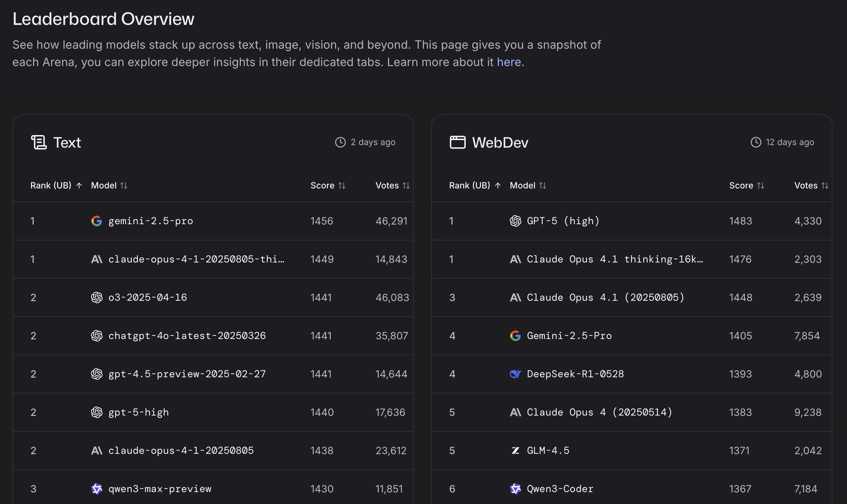Viewport: 847px width, 504px height.
Task: Select the Claude Opus 4 (20250514) row
Action: tap(599, 412)
